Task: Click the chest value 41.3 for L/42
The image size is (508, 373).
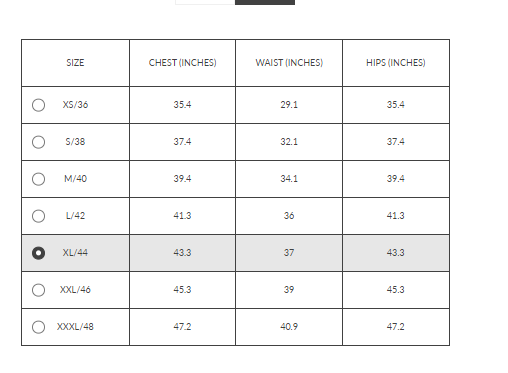Action: [x=182, y=216]
